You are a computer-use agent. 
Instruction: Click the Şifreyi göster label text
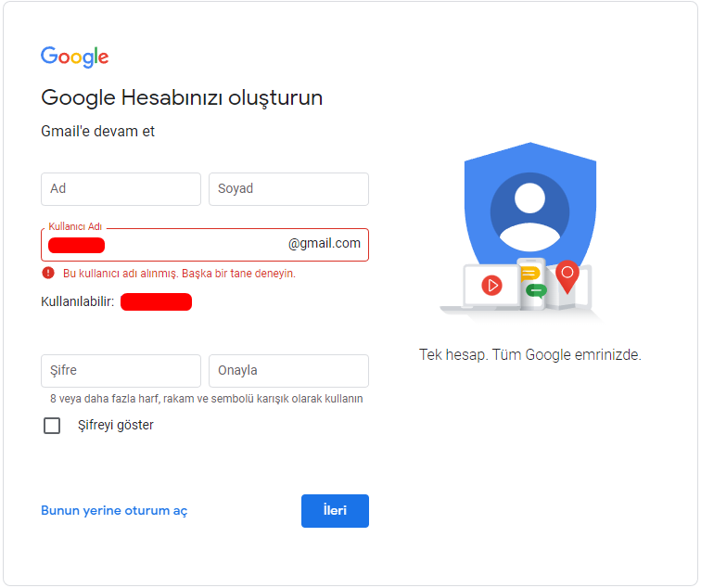pos(115,425)
